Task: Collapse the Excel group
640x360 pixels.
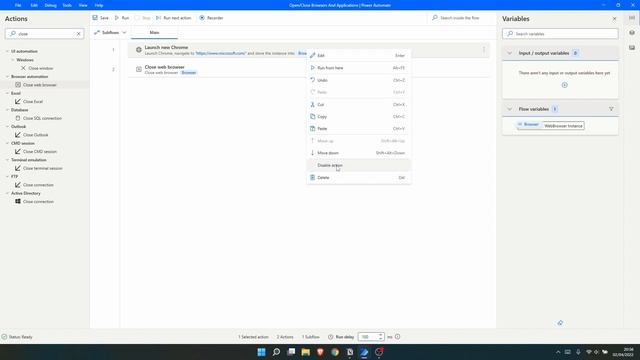Action: coord(7,93)
